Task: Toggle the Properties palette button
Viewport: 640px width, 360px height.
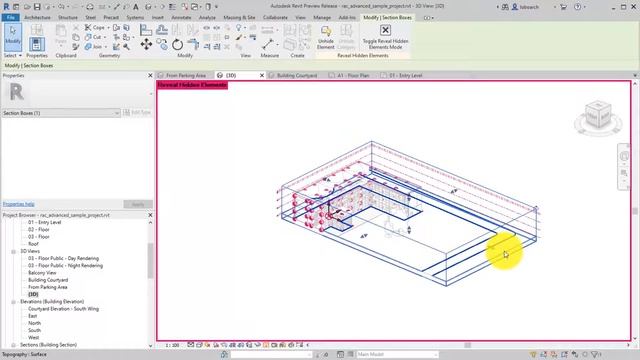Action: click(37, 44)
